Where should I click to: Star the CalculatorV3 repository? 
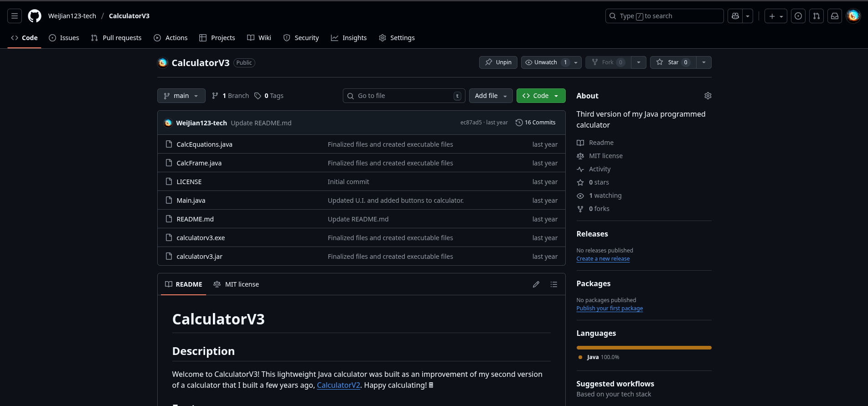(x=673, y=62)
